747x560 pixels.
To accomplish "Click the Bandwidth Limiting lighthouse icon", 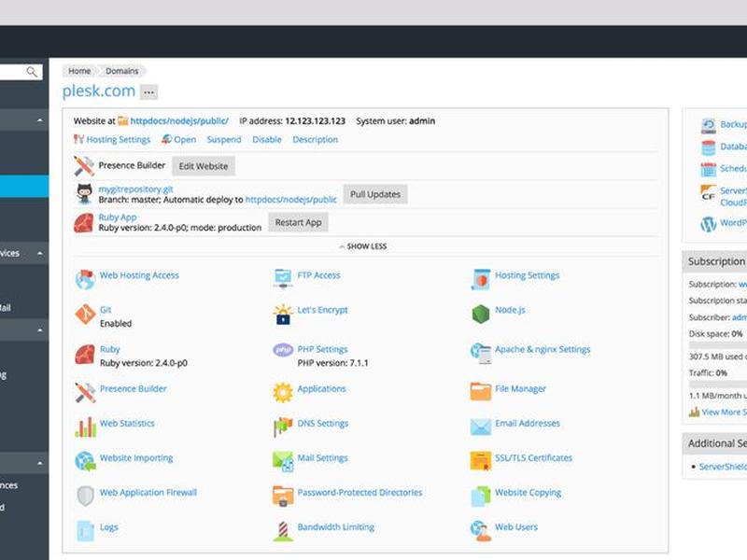I will tap(283, 531).
